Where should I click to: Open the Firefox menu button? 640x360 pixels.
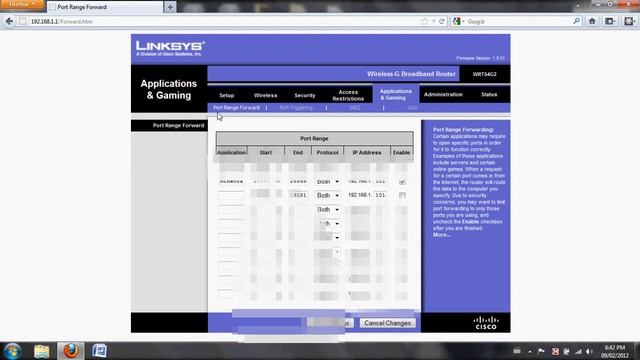(x=22, y=4)
